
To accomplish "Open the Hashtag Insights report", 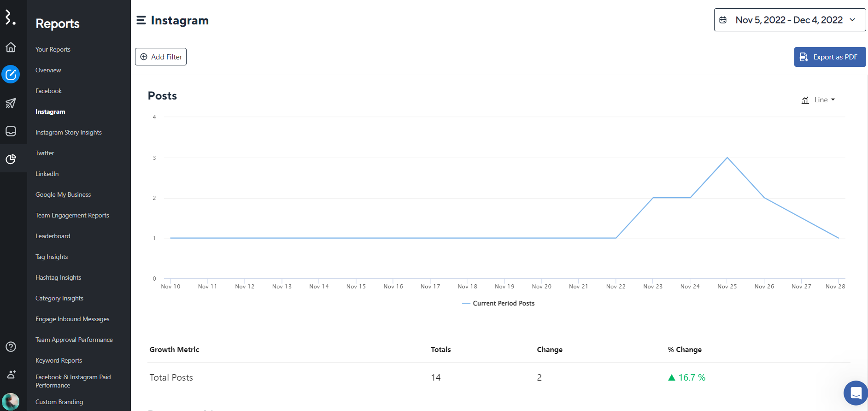I will [x=58, y=277].
